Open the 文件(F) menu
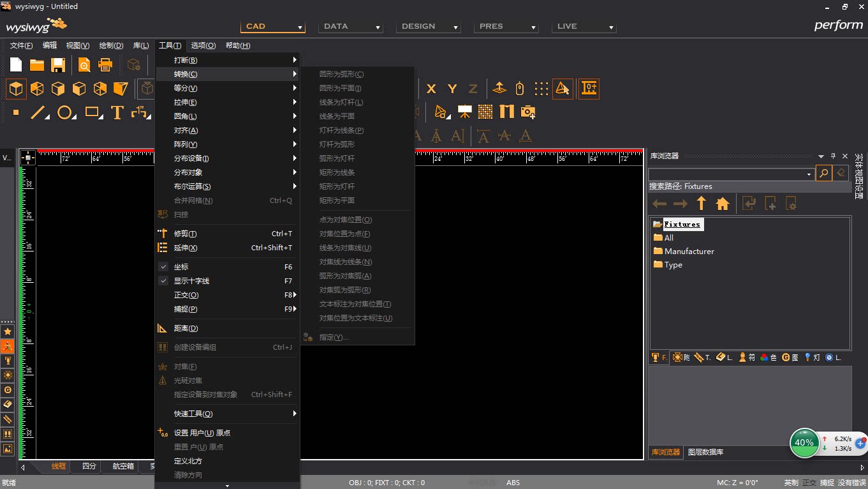 coord(21,45)
